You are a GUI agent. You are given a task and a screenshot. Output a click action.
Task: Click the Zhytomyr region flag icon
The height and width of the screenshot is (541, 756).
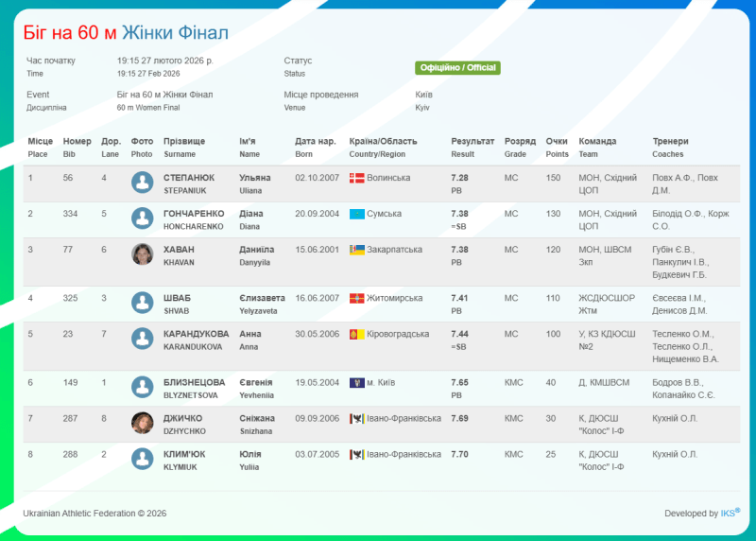[x=356, y=298]
